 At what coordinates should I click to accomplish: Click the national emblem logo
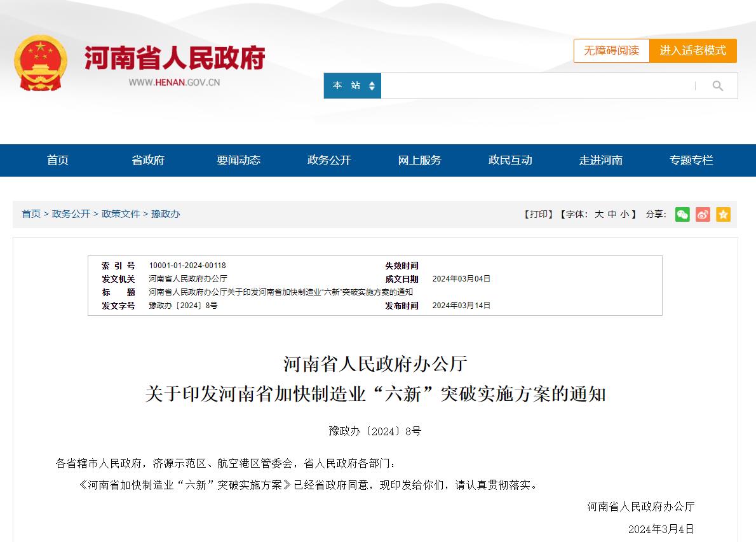(41, 64)
